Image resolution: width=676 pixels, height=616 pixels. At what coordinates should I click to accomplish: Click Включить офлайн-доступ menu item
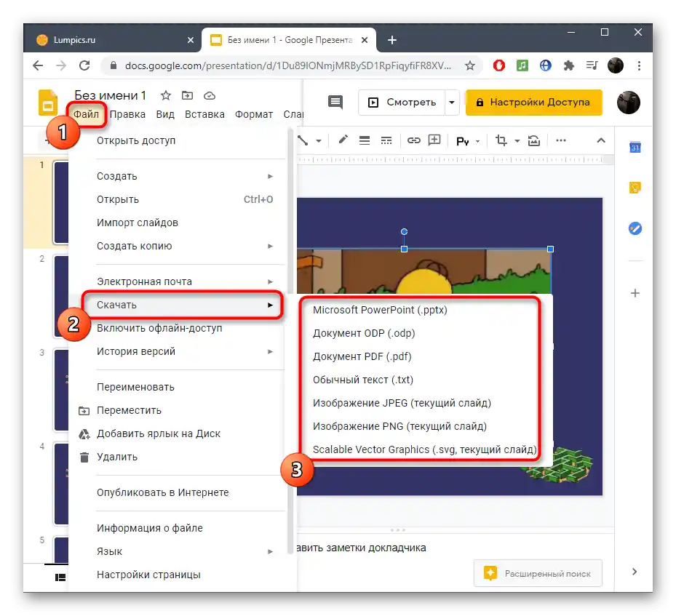pyautogui.click(x=159, y=328)
